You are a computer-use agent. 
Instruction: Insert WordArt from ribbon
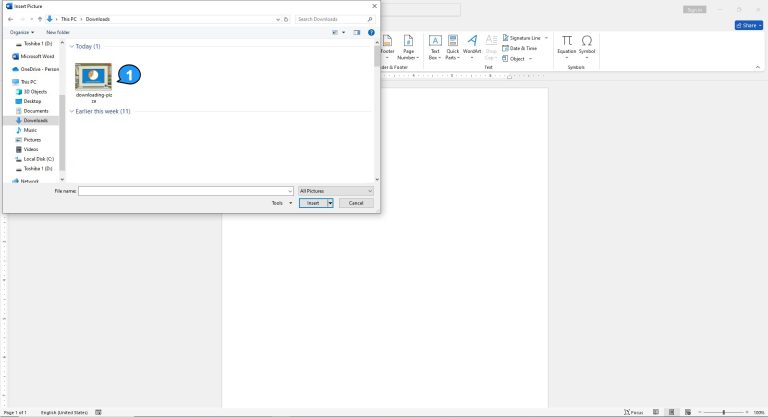tap(472, 48)
